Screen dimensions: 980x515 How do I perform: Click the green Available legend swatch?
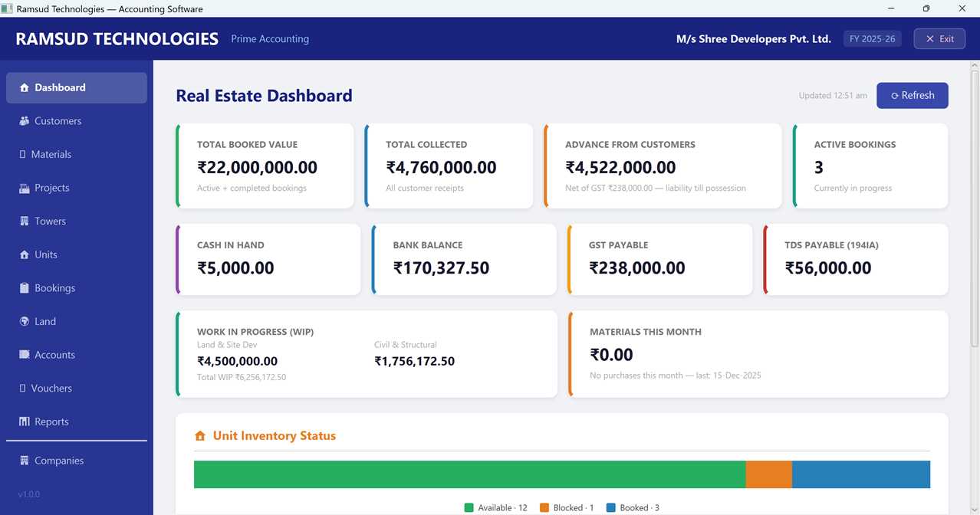[x=469, y=508]
